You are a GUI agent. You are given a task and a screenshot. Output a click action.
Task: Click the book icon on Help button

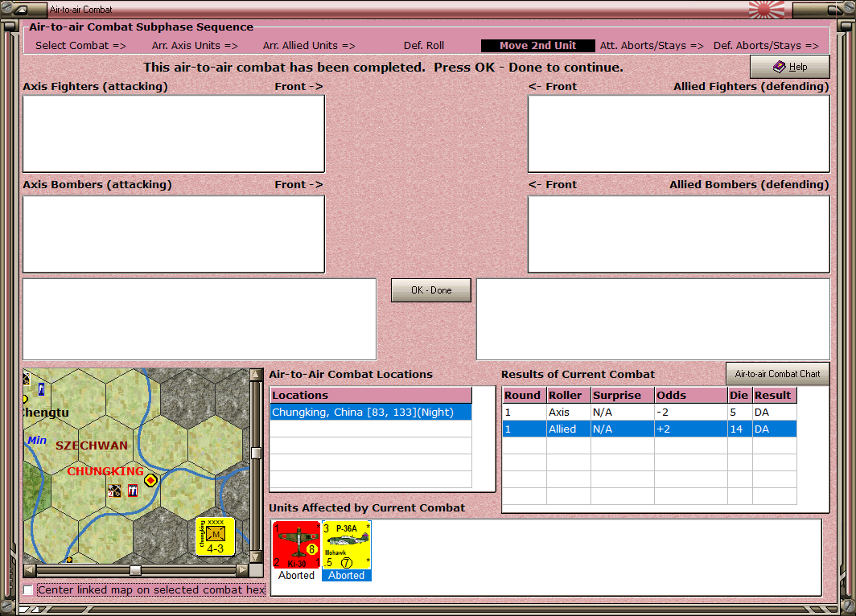[779, 67]
